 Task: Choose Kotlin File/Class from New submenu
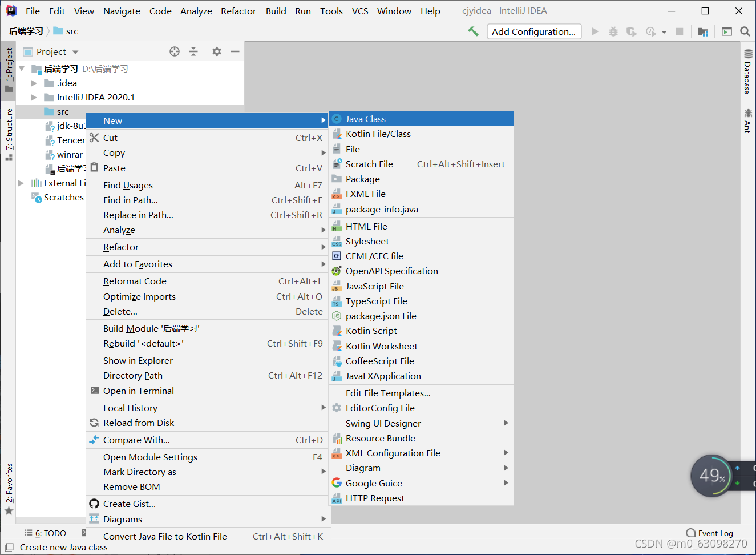click(x=421, y=134)
